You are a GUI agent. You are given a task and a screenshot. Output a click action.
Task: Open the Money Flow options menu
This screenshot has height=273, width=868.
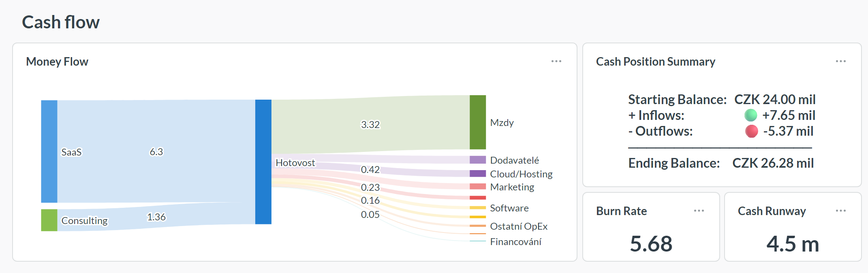[x=557, y=61]
